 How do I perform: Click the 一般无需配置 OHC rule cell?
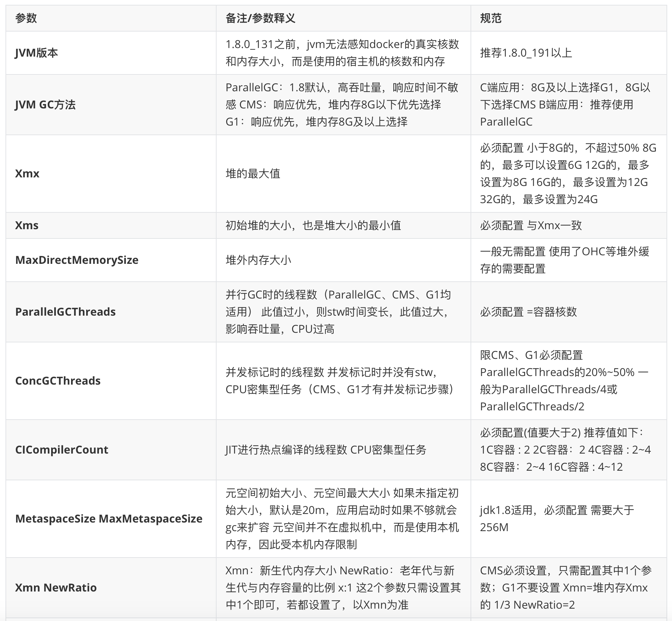coord(569,260)
